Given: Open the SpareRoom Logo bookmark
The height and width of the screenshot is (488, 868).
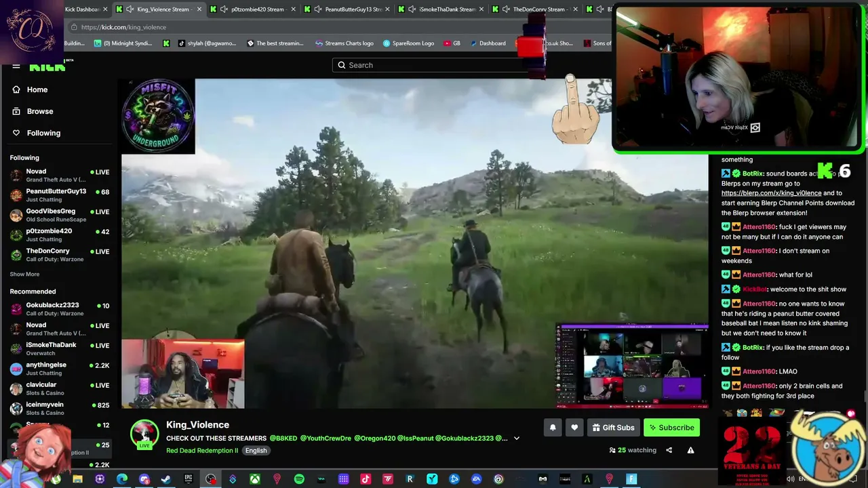Looking at the screenshot, I should point(408,43).
